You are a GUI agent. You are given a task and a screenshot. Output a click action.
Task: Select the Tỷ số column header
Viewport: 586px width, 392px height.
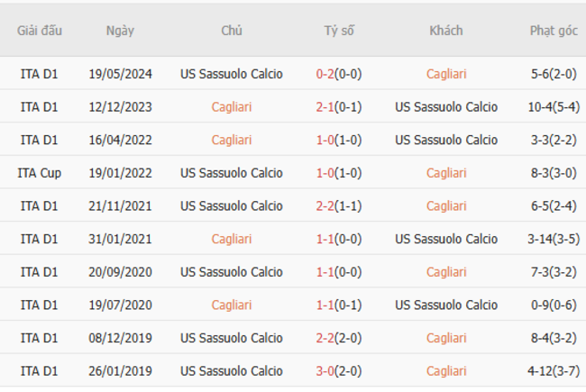click(x=339, y=30)
